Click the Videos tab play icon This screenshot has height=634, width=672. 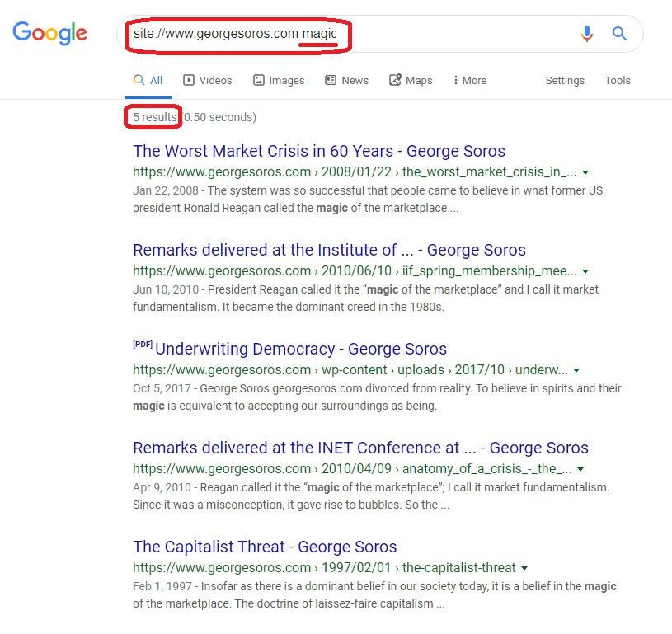click(189, 80)
